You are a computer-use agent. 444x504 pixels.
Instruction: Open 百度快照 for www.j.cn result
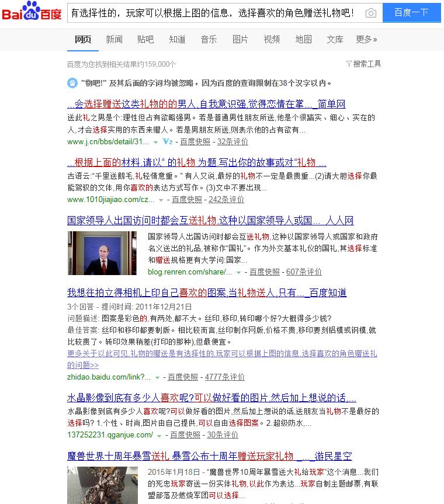point(195,142)
